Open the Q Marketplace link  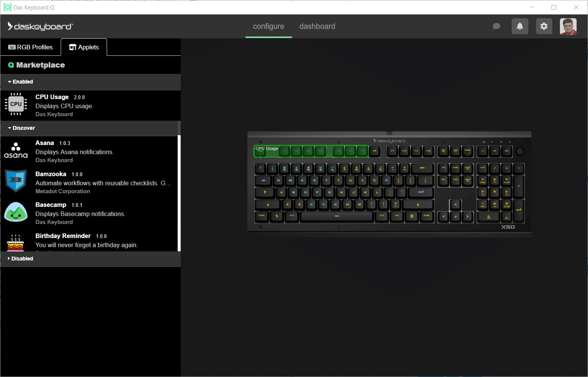tap(36, 65)
